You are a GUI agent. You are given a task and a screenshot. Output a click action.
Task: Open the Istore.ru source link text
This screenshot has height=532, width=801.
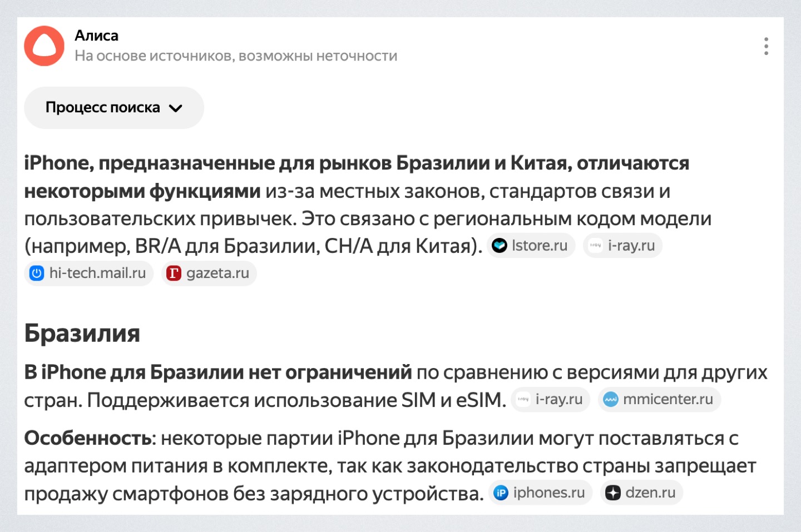(539, 246)
